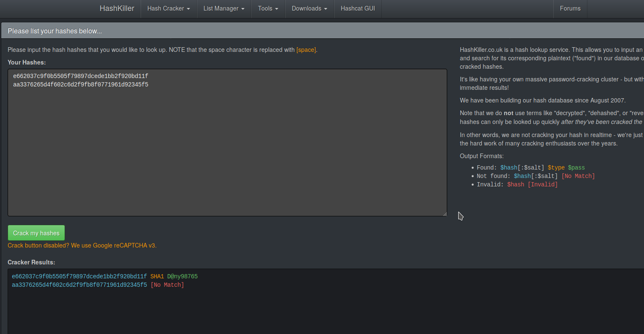Click the orange [space] text in instructions
Image resolution: width=644 pixels, height=334 pixels.
coord(306,50)
